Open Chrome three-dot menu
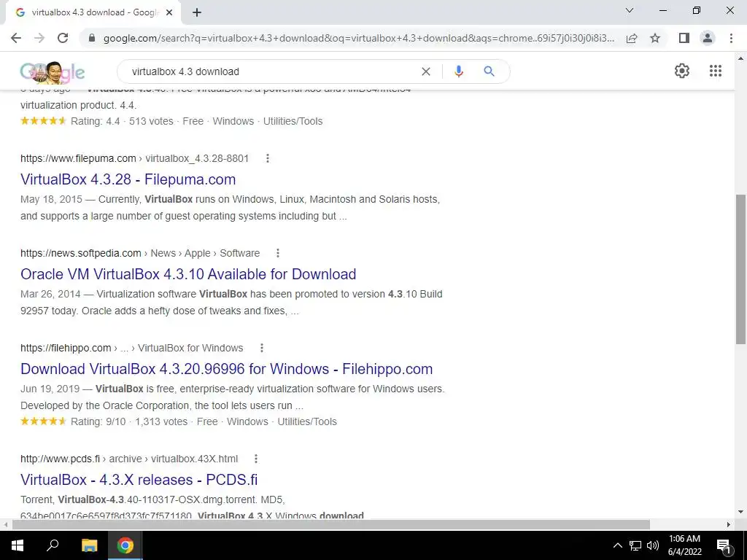This screenshot has width=747, height=560. [x=731, y=38]
